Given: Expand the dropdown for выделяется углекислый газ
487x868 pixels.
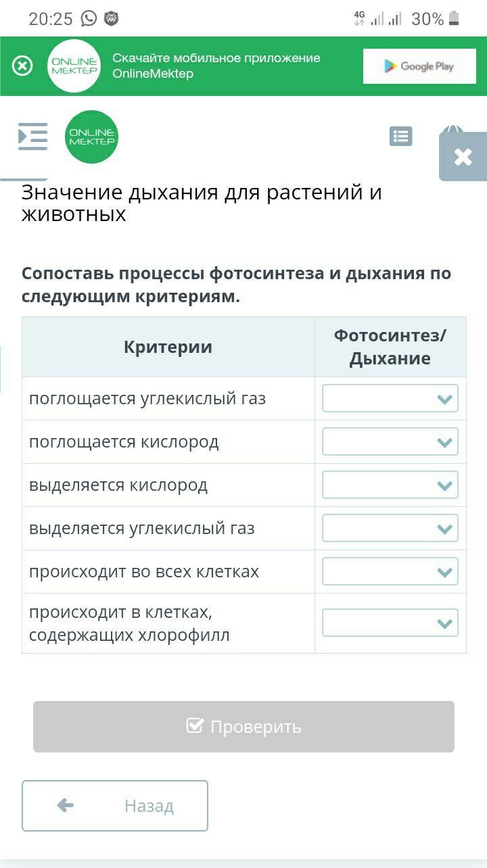Looking at the screenshot, I should point(390,529).
